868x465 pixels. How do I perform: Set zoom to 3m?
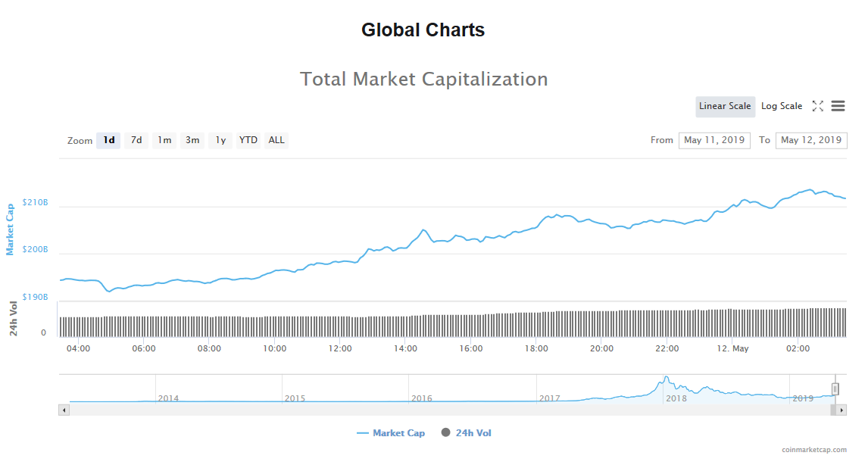click(192, 140)
